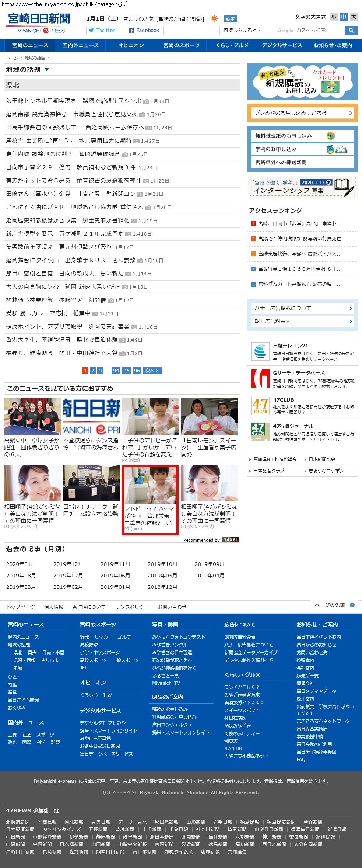Click camera icon beside 飯干峠トンネル article
Screen dimensions: 362x868
click(x=146, y=101)
